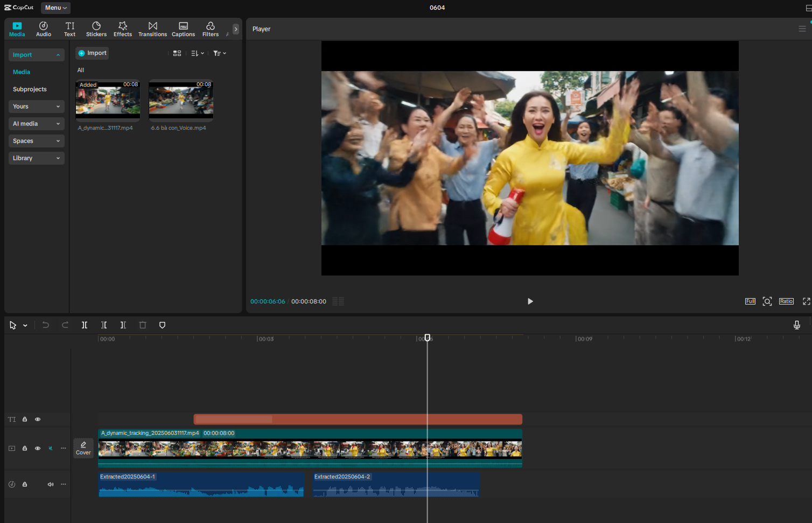The image size is (812, 523).
Task: Expand the Yours section
Action: coord(37,107)
